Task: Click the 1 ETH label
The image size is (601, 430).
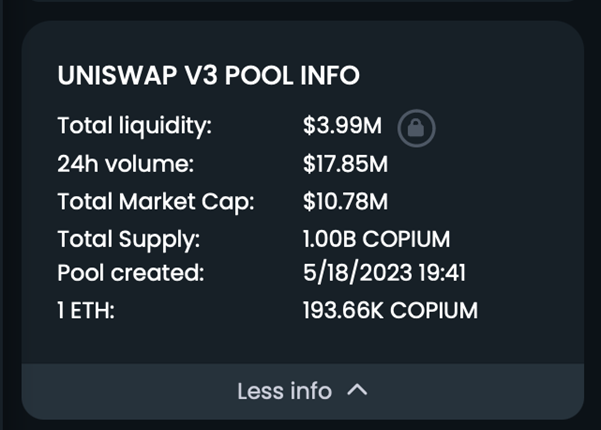Action: (x=86, y=310)
